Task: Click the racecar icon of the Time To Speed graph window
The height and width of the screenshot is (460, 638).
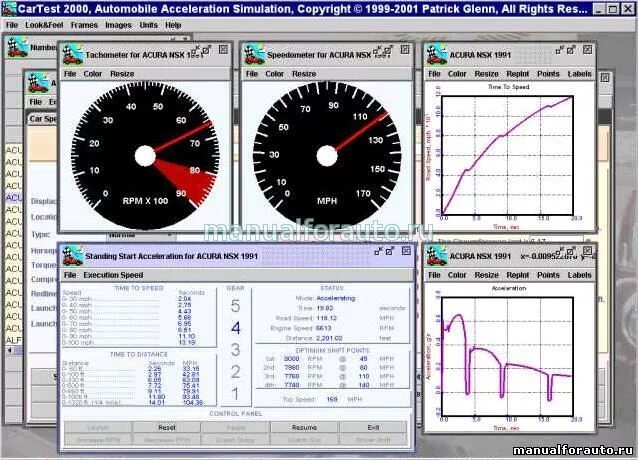Action: (437, 55)
